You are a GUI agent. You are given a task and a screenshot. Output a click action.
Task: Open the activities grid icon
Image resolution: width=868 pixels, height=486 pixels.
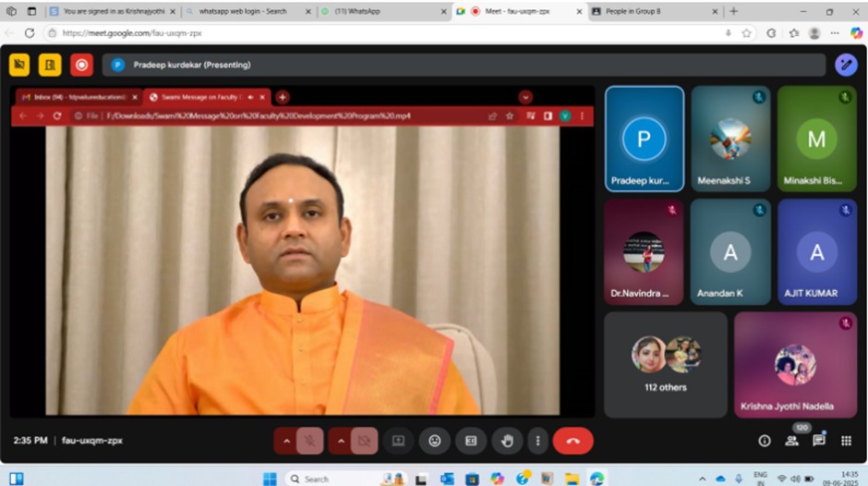(x=846, y=441)
